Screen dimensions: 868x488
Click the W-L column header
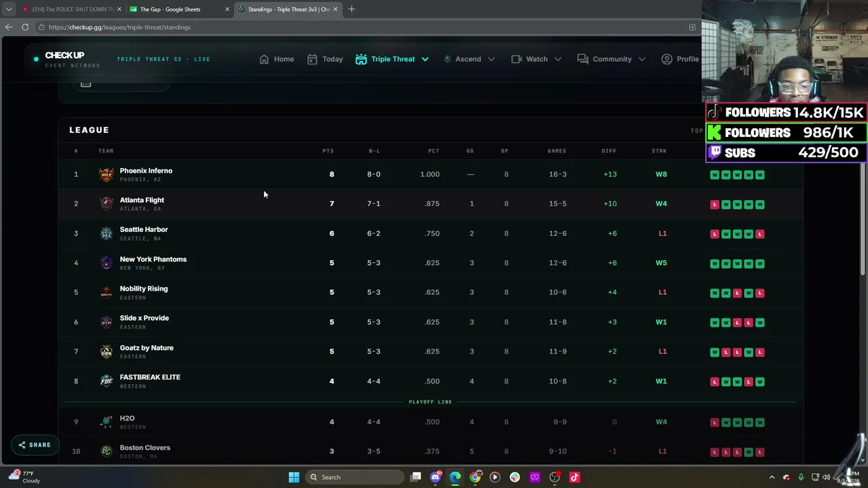point(374,151)
